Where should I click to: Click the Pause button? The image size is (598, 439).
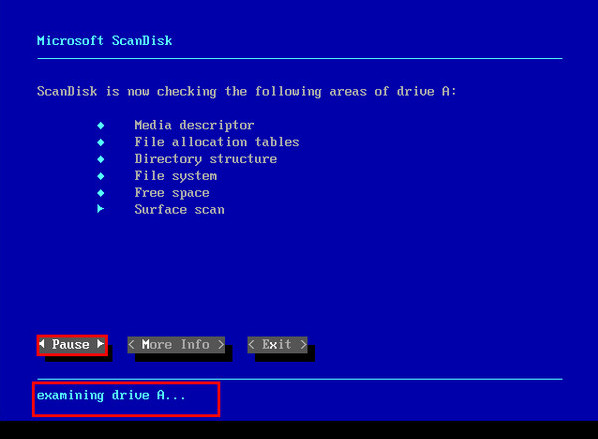point(72,345)
